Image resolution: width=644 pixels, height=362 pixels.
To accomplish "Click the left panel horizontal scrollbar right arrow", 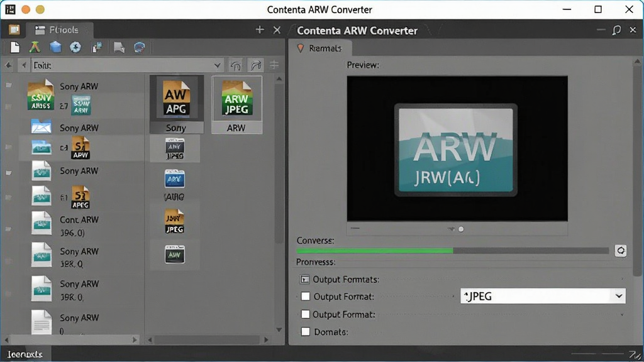I will coord(135,340).
